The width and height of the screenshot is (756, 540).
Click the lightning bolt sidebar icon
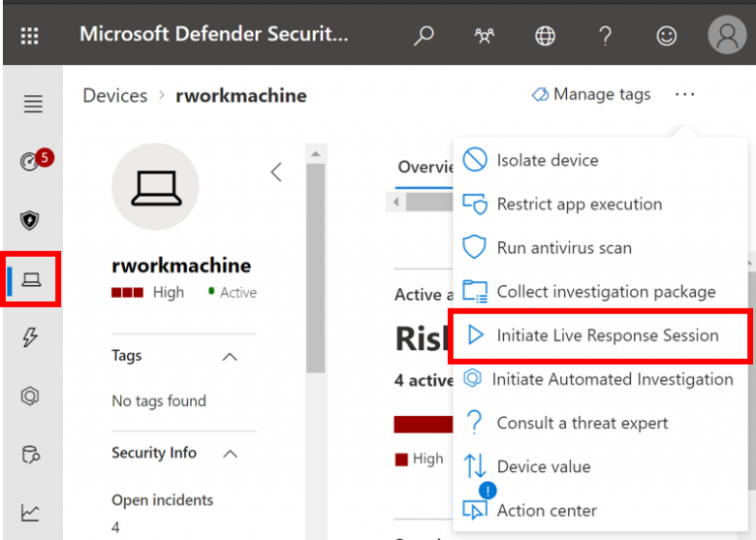click(31, 338)
